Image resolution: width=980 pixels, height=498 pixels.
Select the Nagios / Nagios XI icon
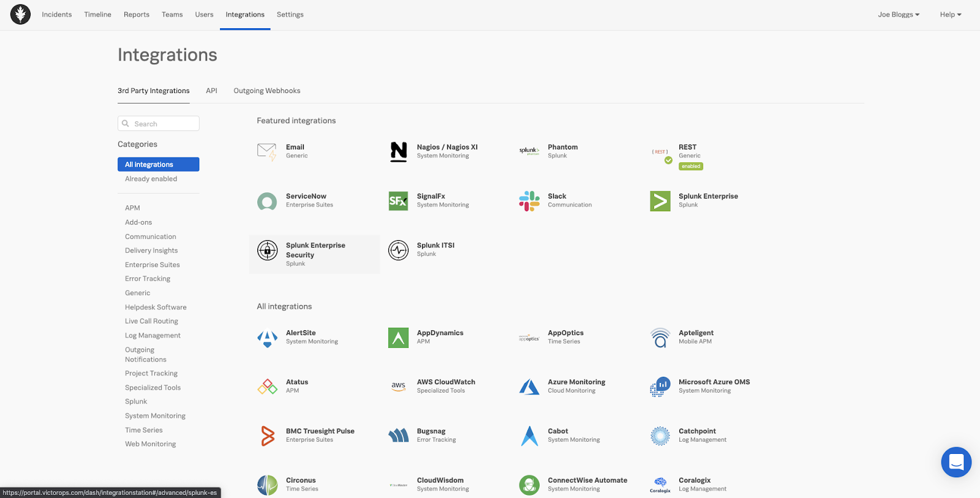399,151
